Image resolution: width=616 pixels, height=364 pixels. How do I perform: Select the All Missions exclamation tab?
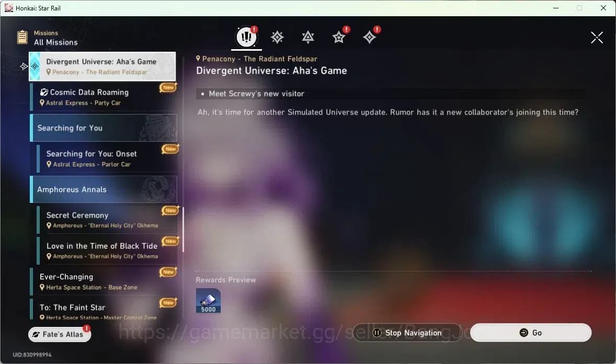pos(246,37)
